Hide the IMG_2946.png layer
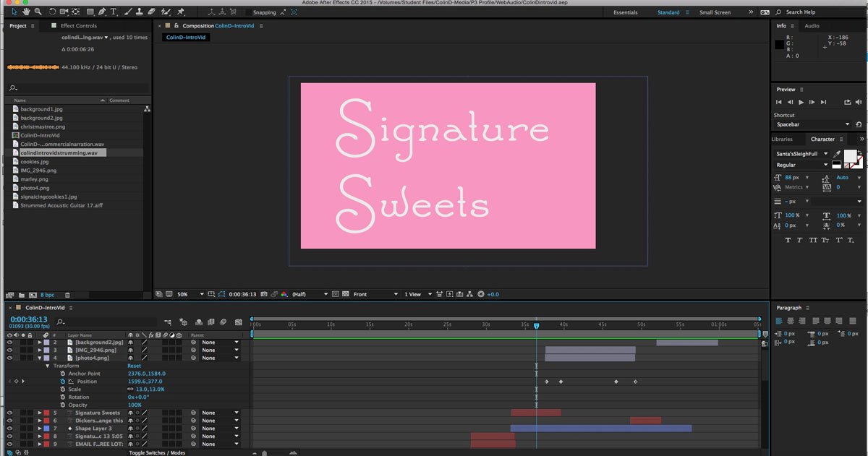The image size is (868, 456). click(9, 350)
